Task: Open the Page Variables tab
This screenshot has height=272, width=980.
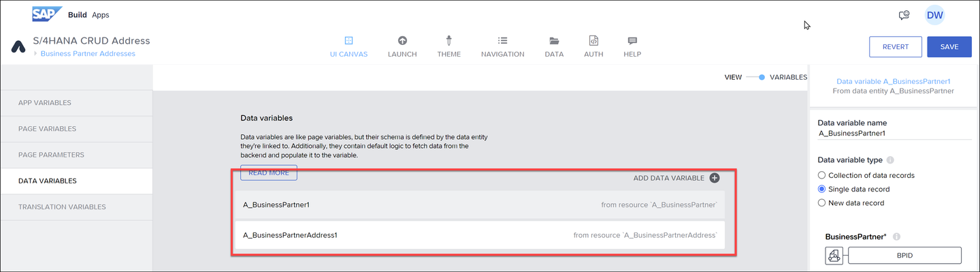Action: (x=76, y=129)
